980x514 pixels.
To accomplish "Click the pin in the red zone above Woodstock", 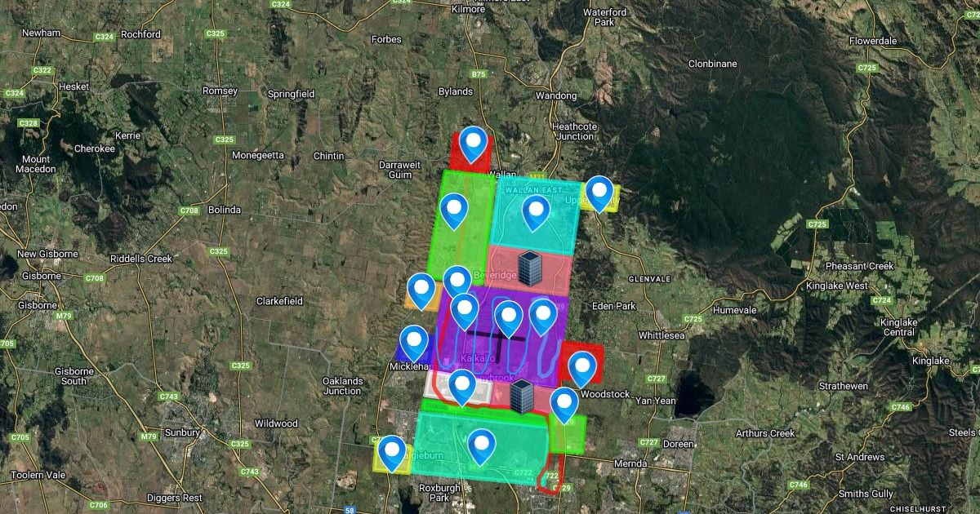I will (581, 368).
